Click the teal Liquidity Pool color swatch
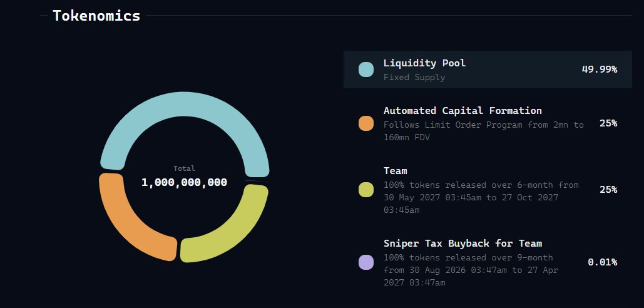644x308 pixels. 366,69
